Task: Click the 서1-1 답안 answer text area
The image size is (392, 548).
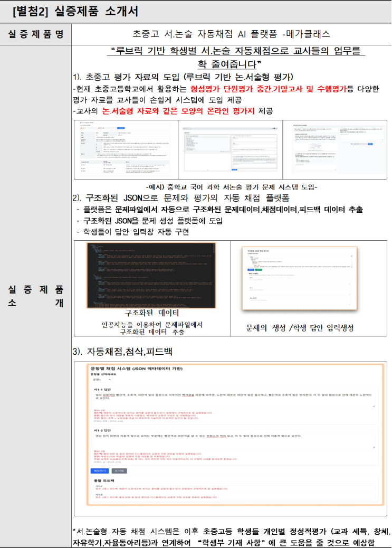Action: [235, 400]
